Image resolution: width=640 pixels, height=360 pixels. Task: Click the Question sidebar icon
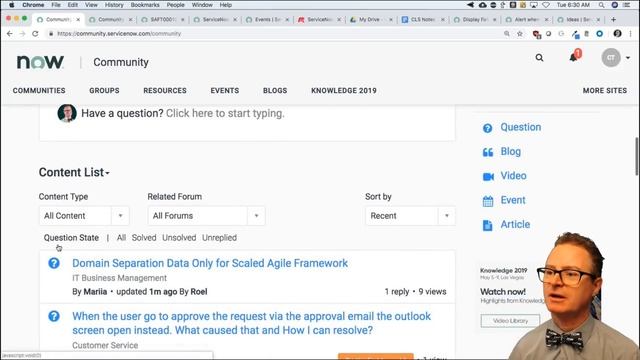487,128
